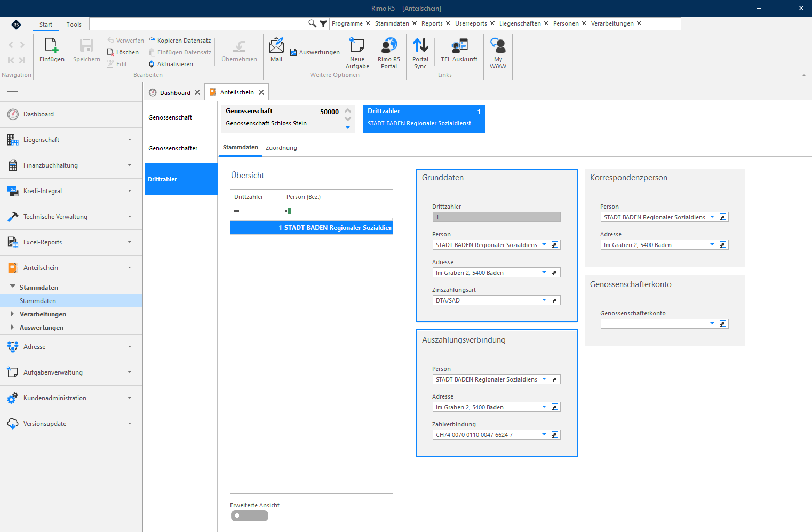
Task: Select Stammdaten child item in tree
Action: coord(71,301)
